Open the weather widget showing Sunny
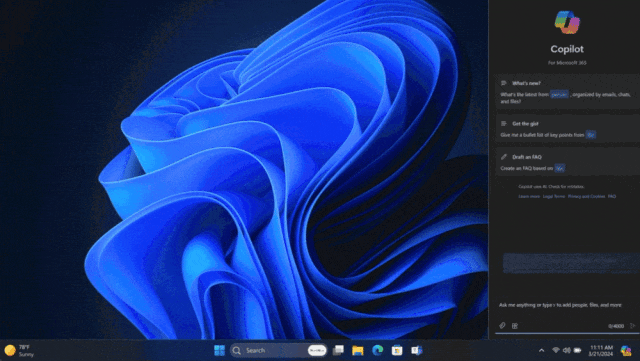Viewport: 640px width, 361px height. (19, 350)
